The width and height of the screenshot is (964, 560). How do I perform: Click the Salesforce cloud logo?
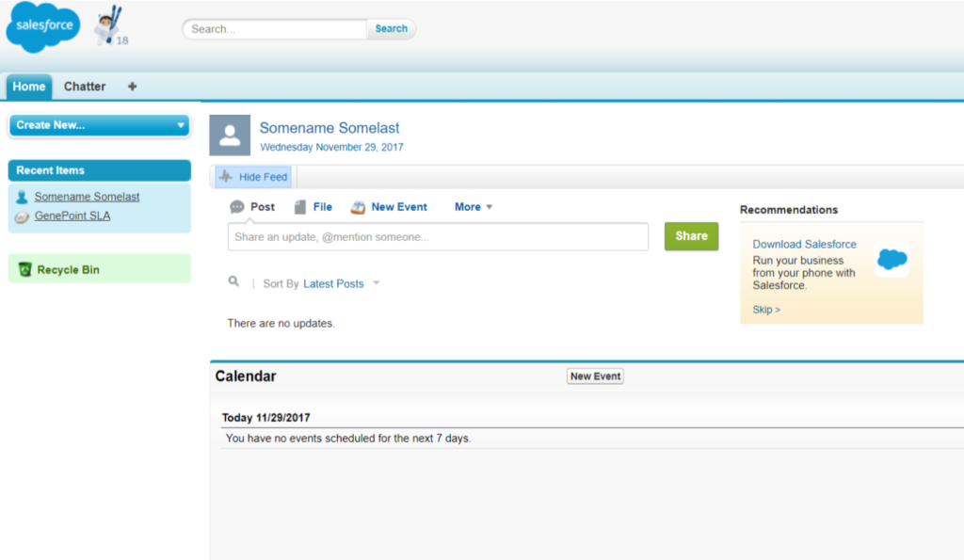[42, 25]
